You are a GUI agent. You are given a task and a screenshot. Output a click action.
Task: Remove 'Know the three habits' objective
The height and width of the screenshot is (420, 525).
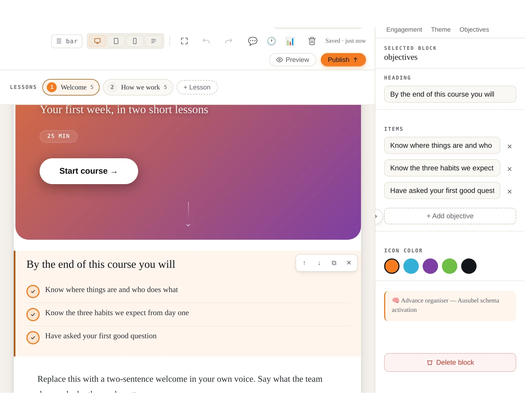510,169
